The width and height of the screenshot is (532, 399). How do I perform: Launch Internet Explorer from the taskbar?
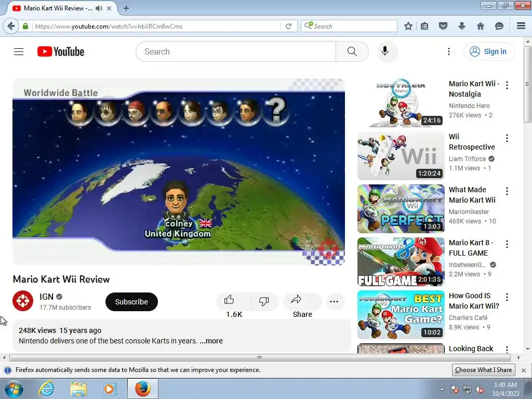[46, 389]
